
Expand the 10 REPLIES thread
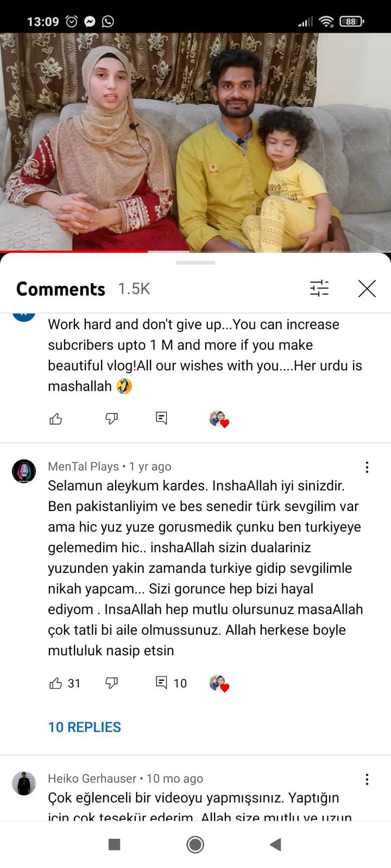(x=85, y=727)
